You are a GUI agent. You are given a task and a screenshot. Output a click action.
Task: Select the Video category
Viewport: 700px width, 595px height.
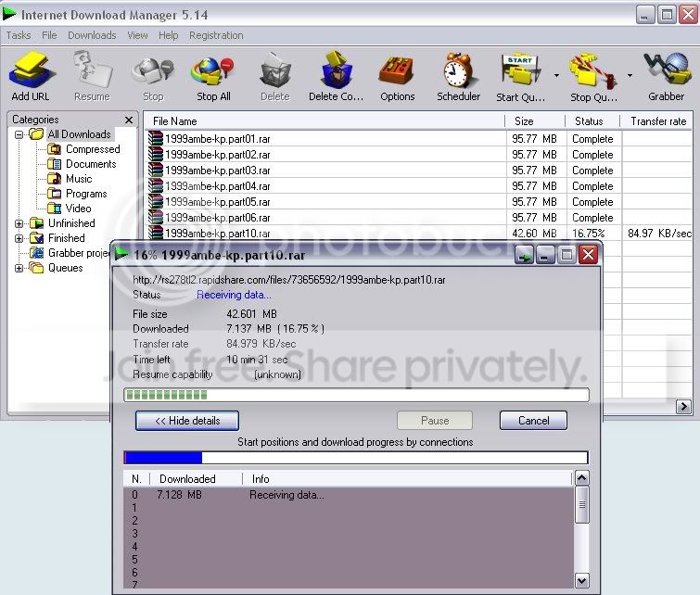78,209
